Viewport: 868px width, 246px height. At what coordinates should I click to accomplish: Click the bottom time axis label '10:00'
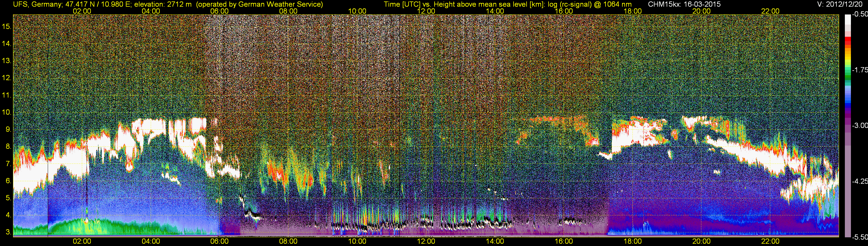pos(357,241)
